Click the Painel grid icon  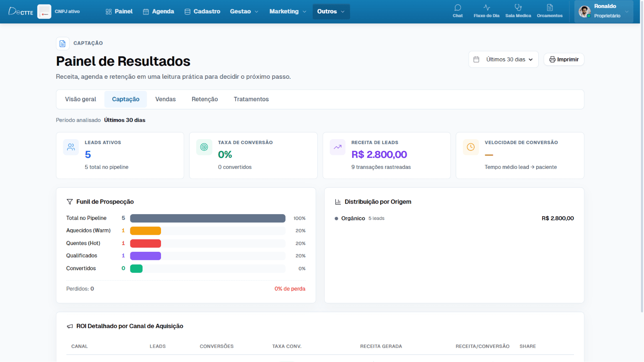pos(109,12)
